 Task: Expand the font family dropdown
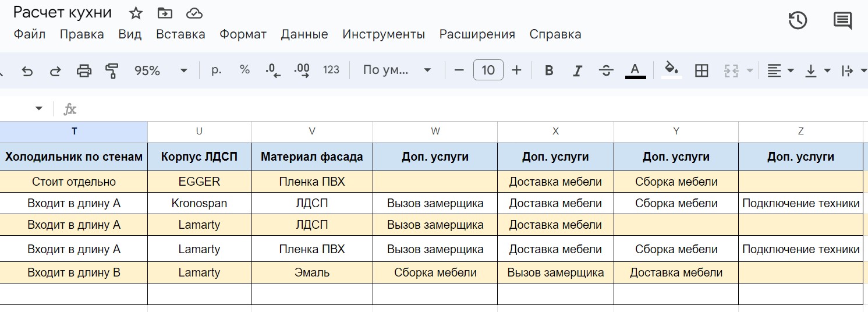(x=396, y=71)
